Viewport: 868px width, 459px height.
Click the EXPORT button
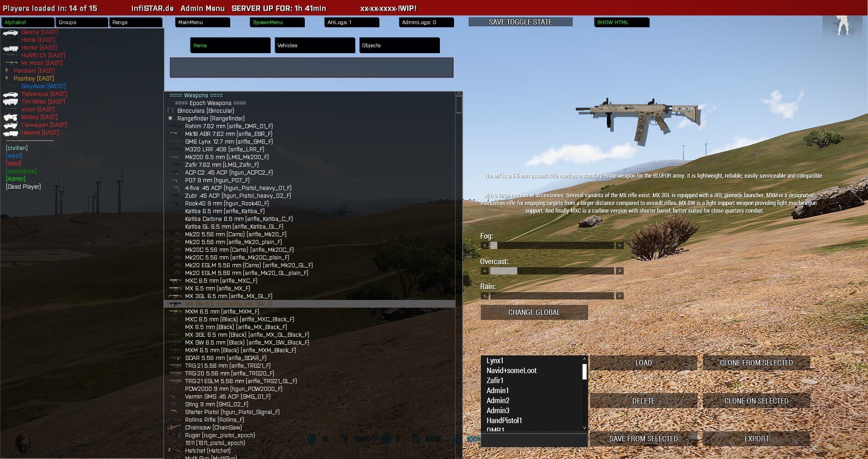point(756,439)
